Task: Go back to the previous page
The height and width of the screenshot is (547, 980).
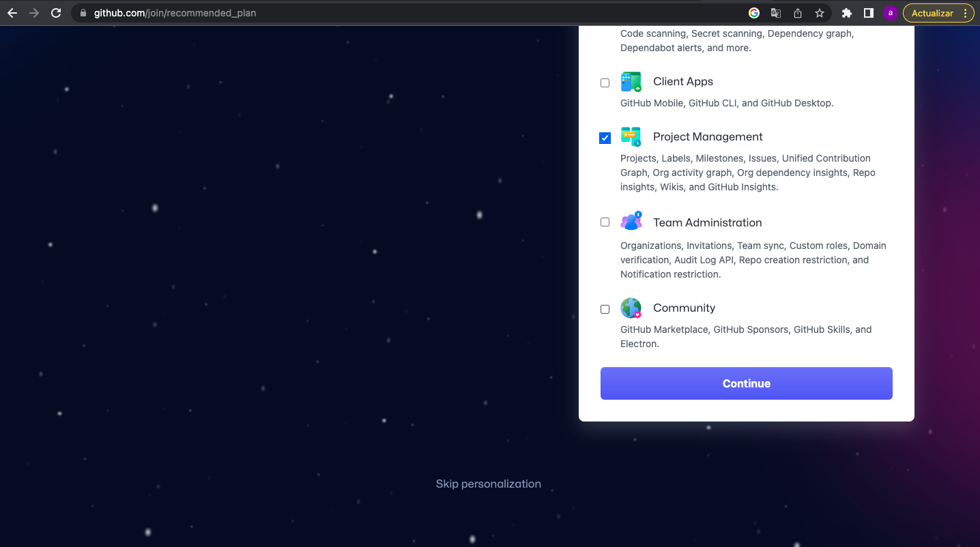Action: click(12, 13)
